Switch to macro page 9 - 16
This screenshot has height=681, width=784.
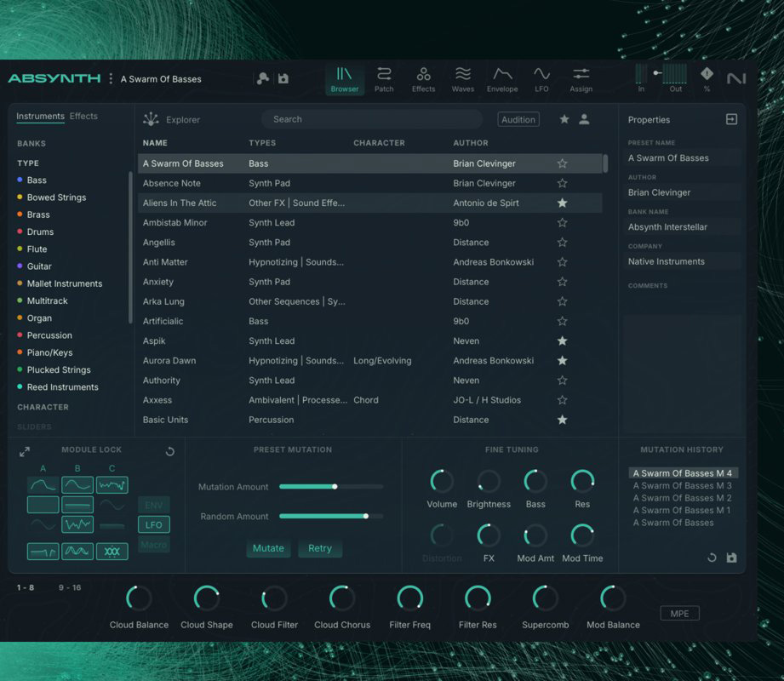click(x=70, y=587)
